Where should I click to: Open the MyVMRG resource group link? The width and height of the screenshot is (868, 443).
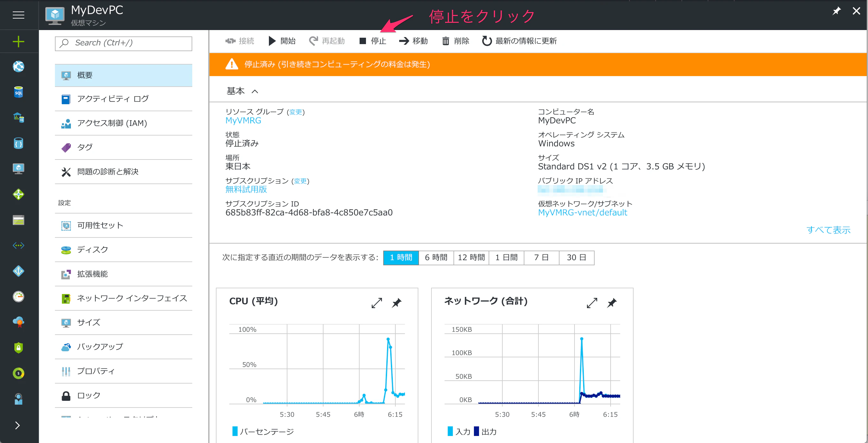(243, 121)
